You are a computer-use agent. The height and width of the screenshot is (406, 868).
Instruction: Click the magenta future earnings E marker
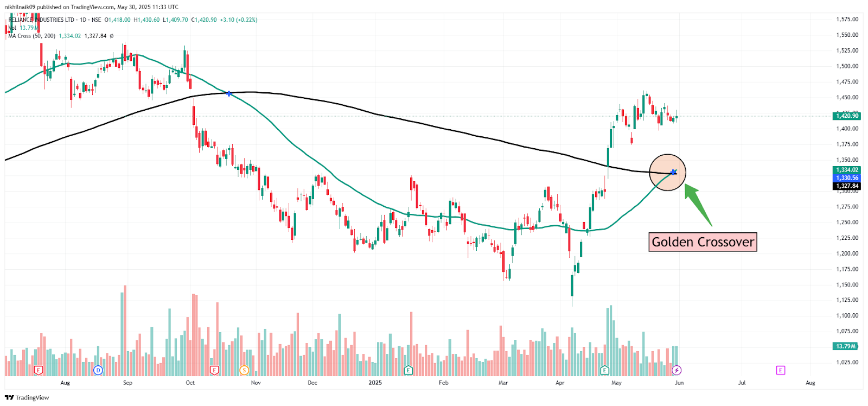781,370
